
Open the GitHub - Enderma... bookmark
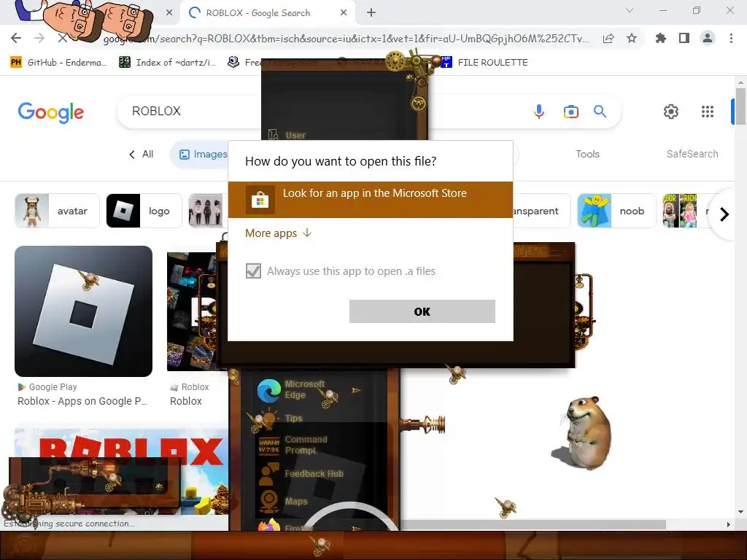[58, 63]
